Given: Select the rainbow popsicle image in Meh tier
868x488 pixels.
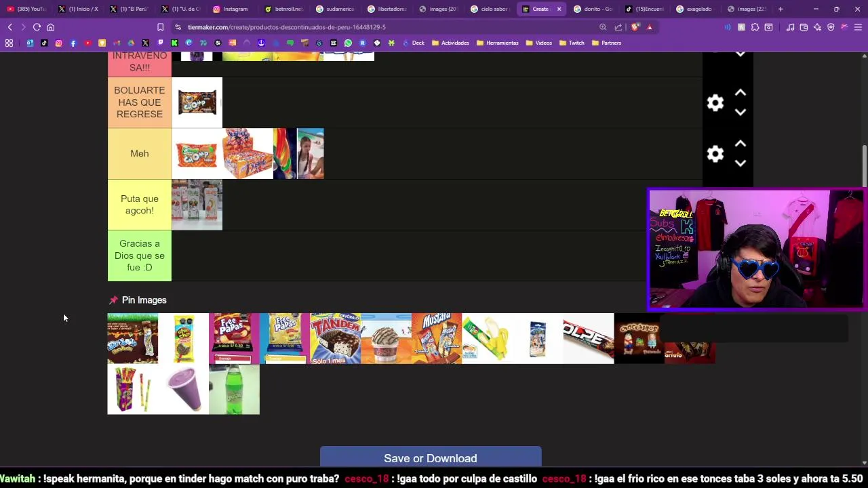Looking at the screenshot, I should [285, 154].
